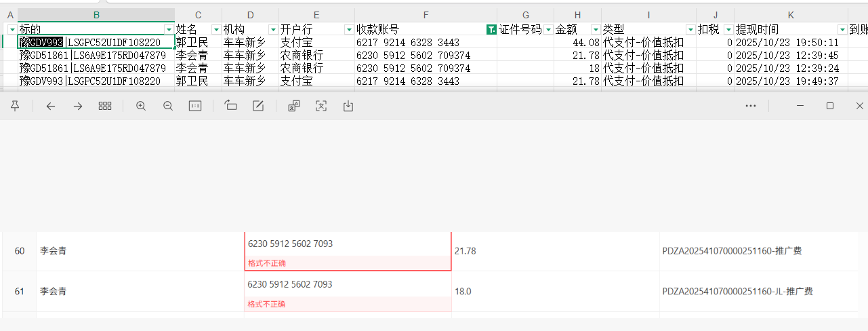Pin the image viewer window on top

pyautogui.click(x=15, y=106)
